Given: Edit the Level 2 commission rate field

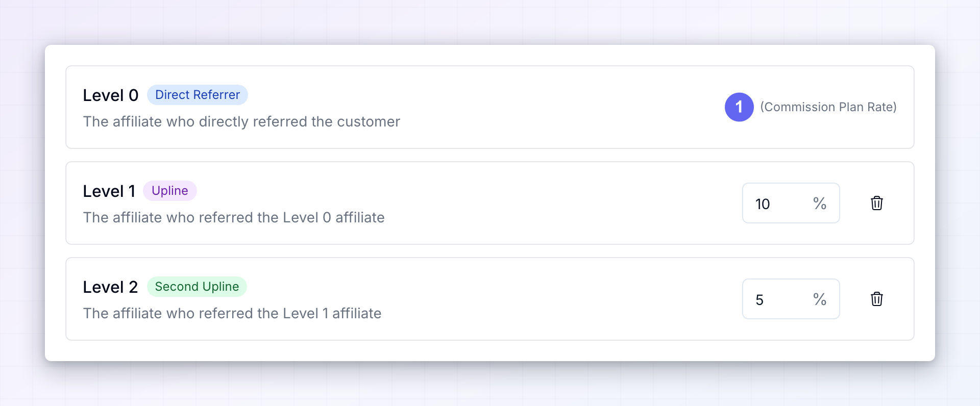Looking at the screenshot, I should click(791, 299).
